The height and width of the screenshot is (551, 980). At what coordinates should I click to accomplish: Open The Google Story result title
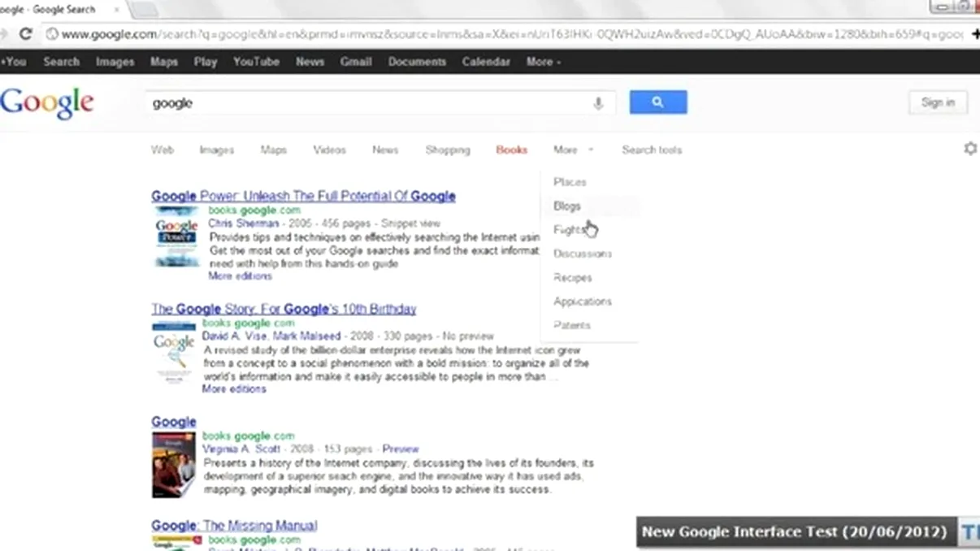coord(284,309)
